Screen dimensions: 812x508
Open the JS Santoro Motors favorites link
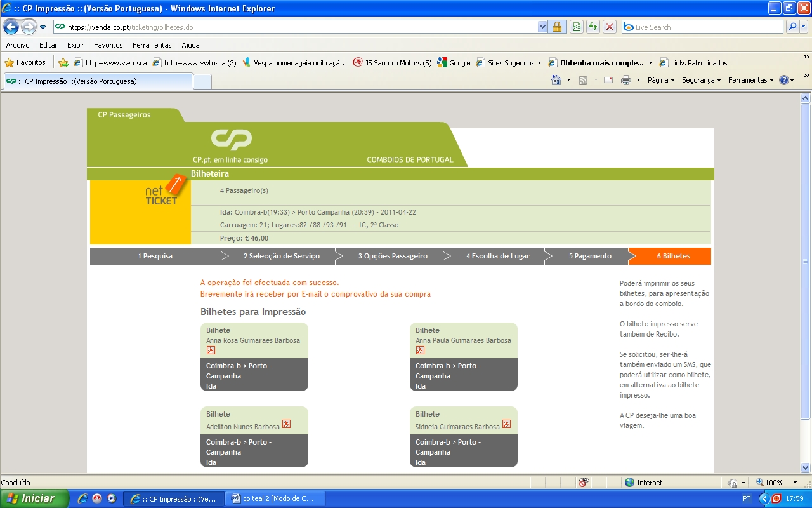(x=392, y=62)
